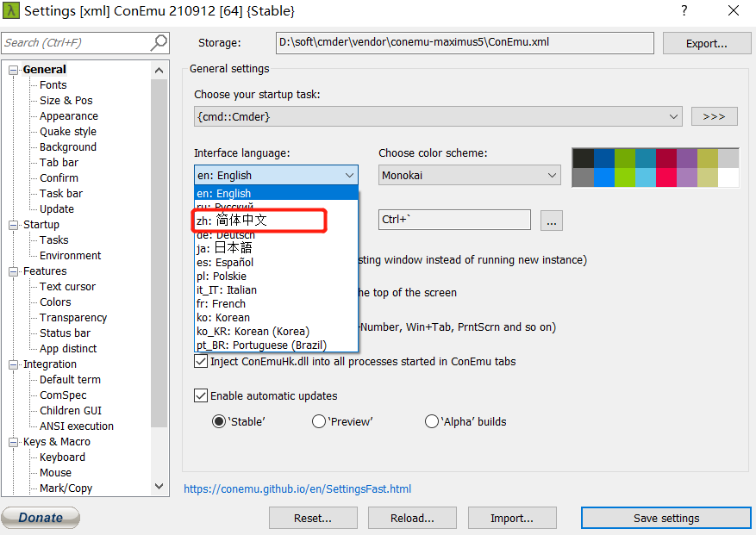Collapse the Features tree node
Screen dimensions: 756x535
click(x=14, y=271)
